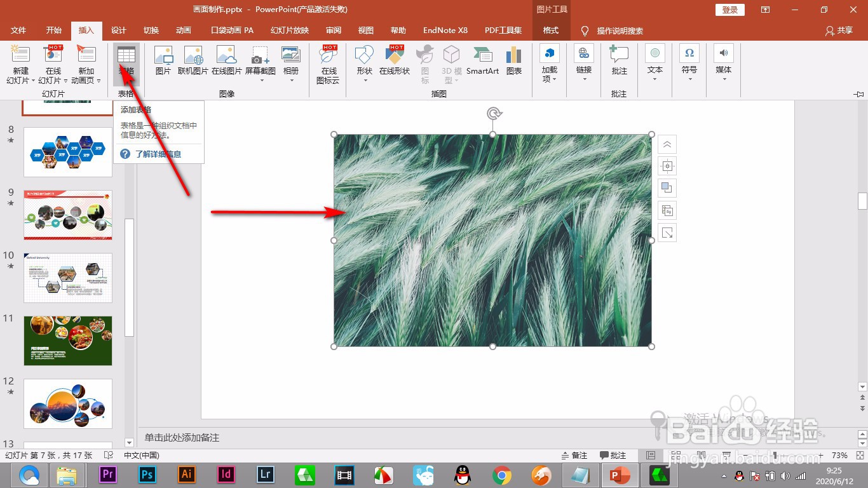The height and width of the screenshot is (488, 868).
Task: Click the rotate handle above the picture
Action: coord(494,114)
